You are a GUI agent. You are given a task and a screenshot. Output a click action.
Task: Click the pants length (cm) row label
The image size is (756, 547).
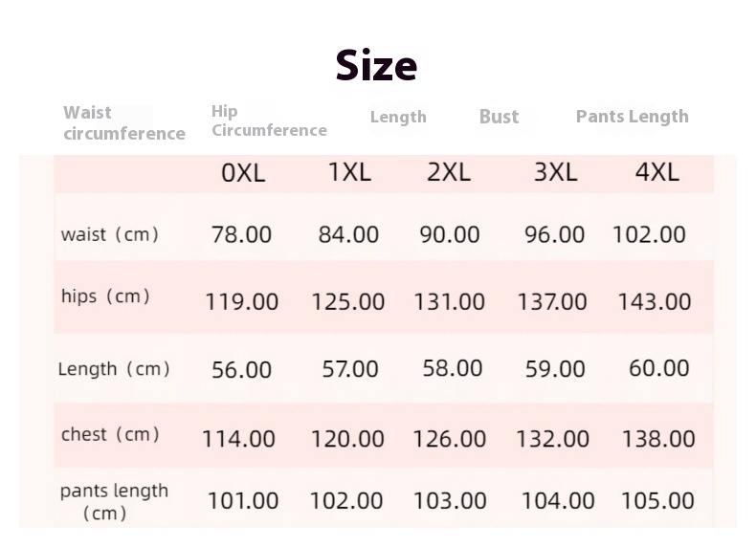114,501
